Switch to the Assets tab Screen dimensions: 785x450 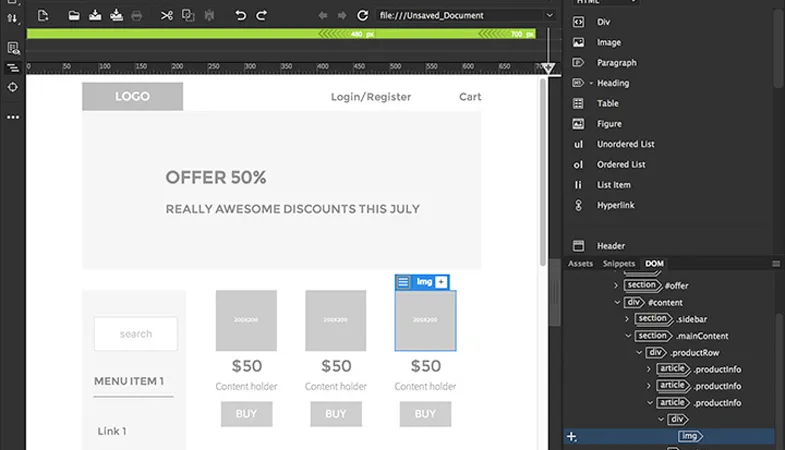pyautogui.click(x=580, y=264)
